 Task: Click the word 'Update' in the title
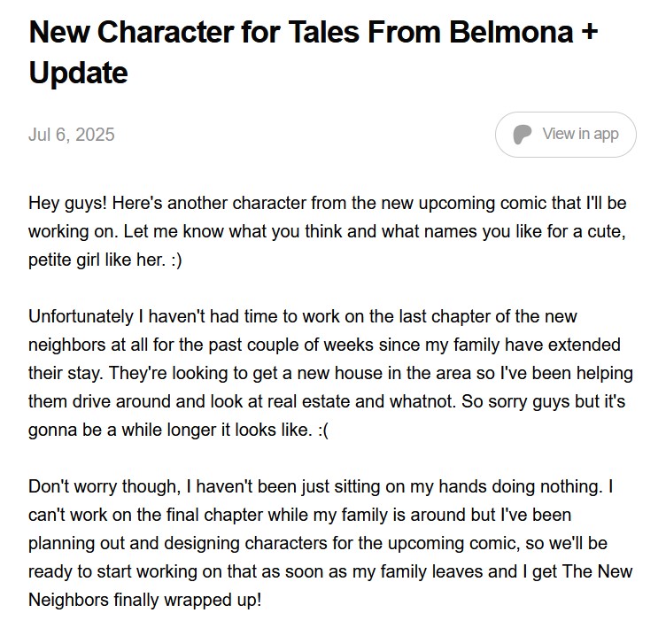(78, 73)
